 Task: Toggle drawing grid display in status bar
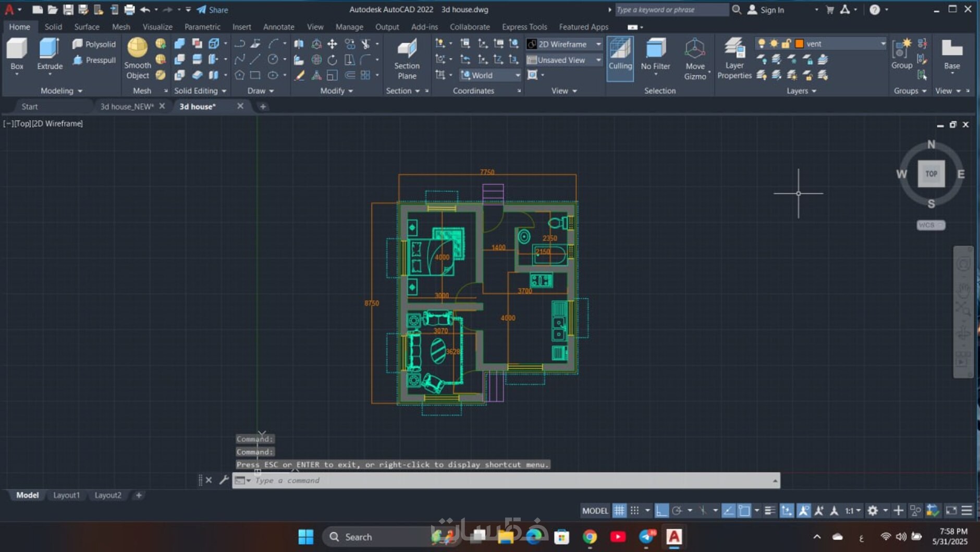619,511
